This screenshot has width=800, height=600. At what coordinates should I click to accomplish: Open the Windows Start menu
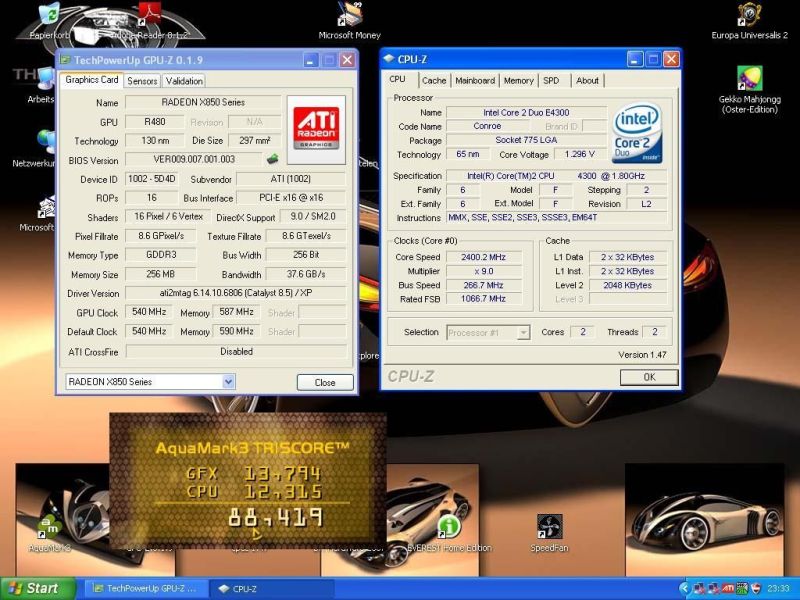click(x=37, y=588)
